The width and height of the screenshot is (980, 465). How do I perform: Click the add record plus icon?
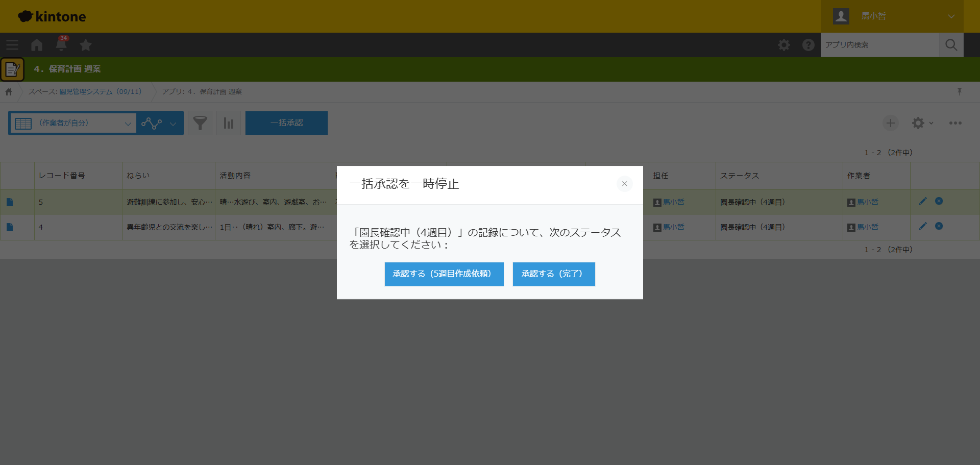pos(890,123)
